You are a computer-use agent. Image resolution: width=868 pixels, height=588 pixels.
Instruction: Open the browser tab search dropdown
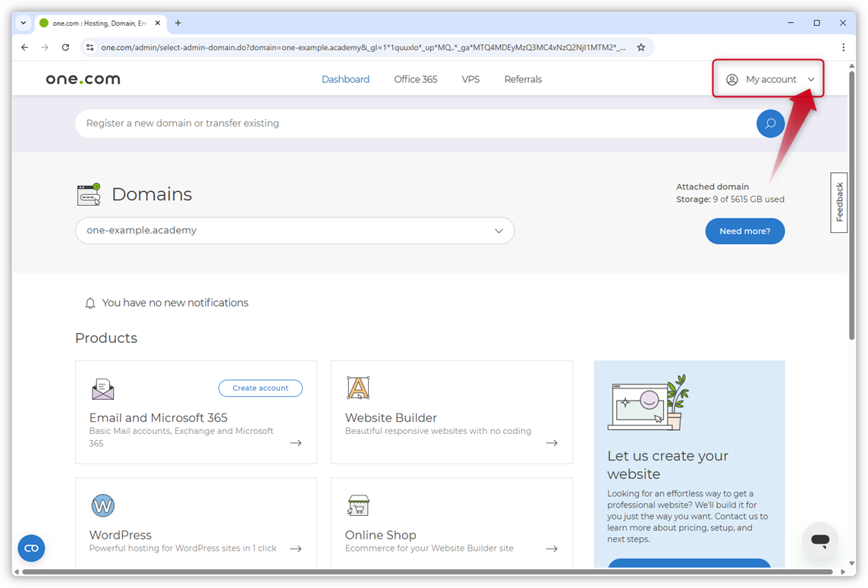24,23
